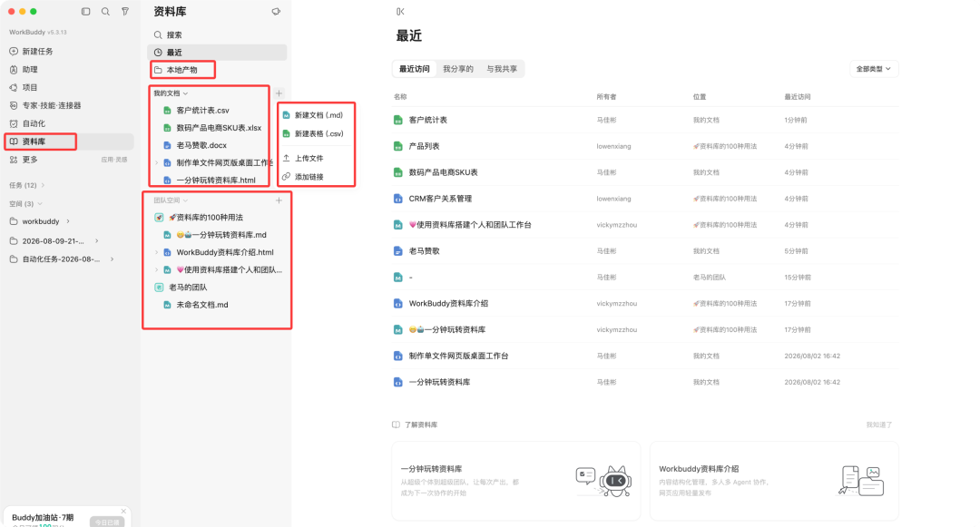The image size is (980, 527).
Task: Choose 新建文档 (.md) from menu
Action: pos(317,115)
